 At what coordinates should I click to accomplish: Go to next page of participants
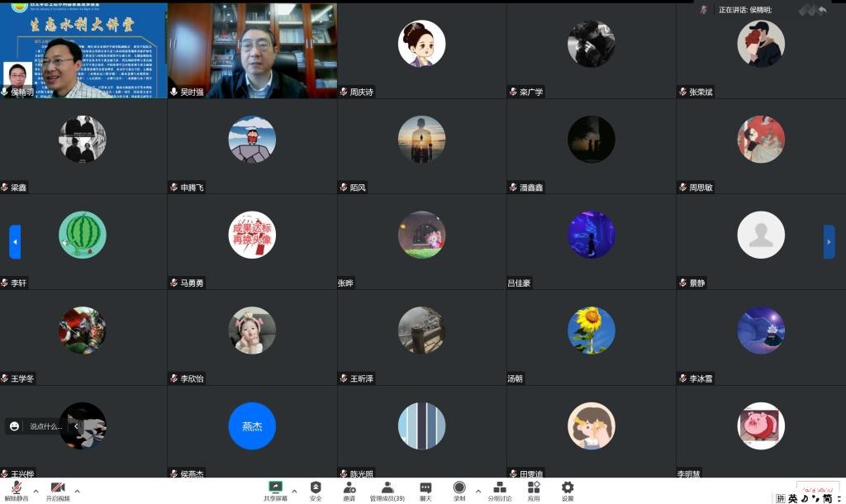(829, 241)
